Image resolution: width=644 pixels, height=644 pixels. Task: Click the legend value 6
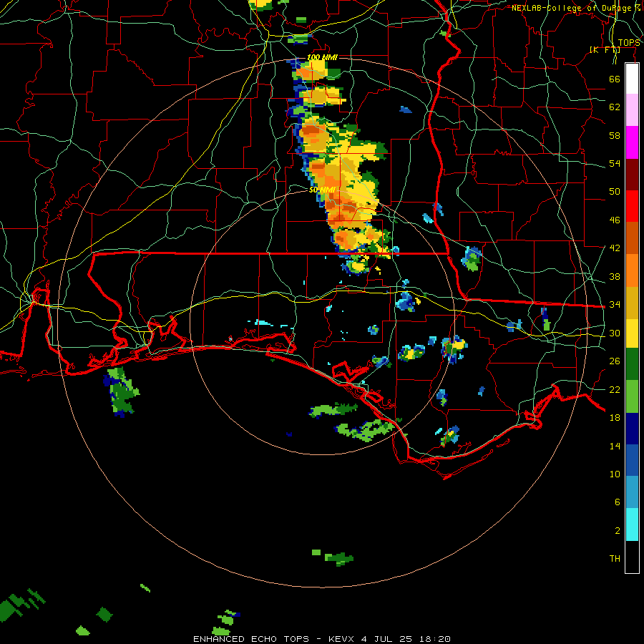617,502
